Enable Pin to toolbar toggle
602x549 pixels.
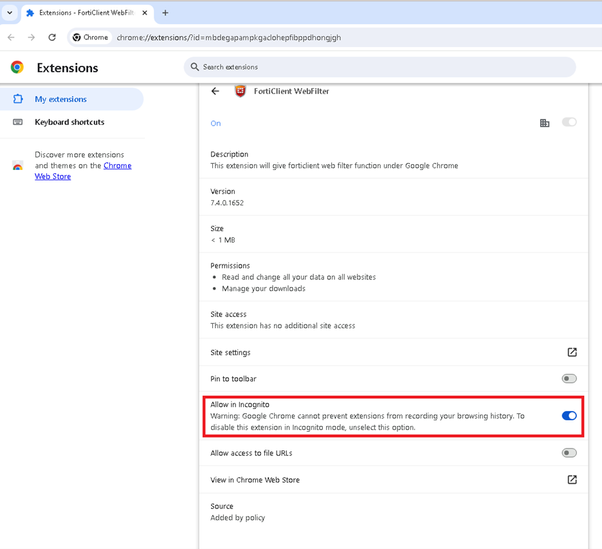click(x=569, y=379)
